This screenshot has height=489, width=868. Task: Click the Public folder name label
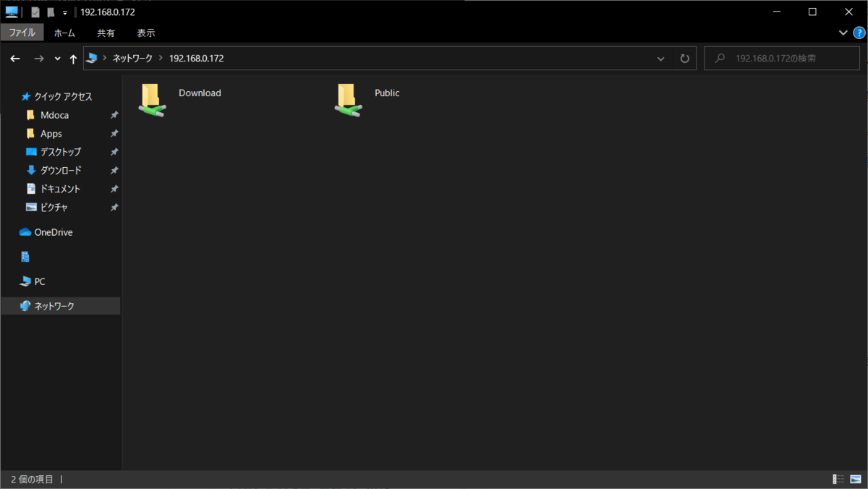pyautogui.click(x=387, y=93)
